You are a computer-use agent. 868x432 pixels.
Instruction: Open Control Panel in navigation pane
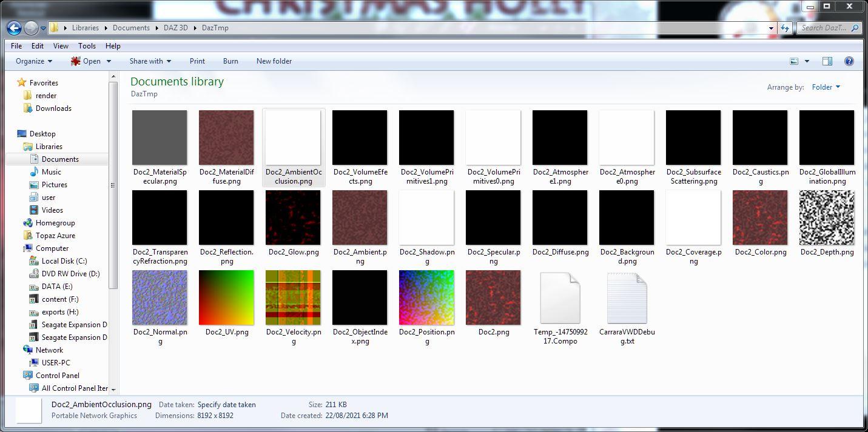click(58, 376)
